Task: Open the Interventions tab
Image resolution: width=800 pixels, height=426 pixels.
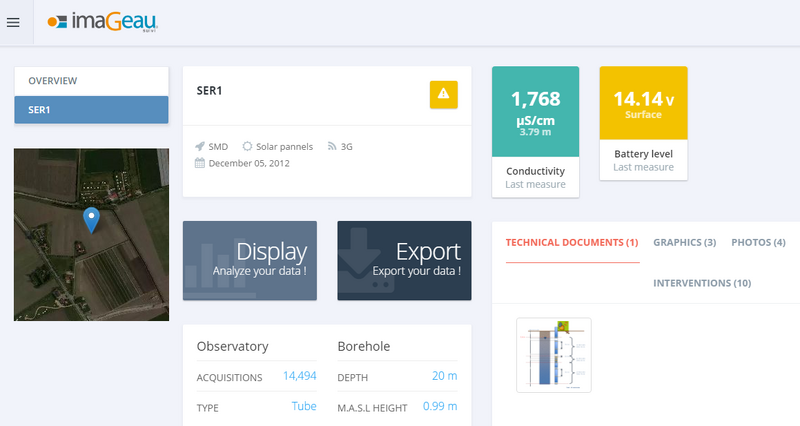Action: click(x=702, y=283)
